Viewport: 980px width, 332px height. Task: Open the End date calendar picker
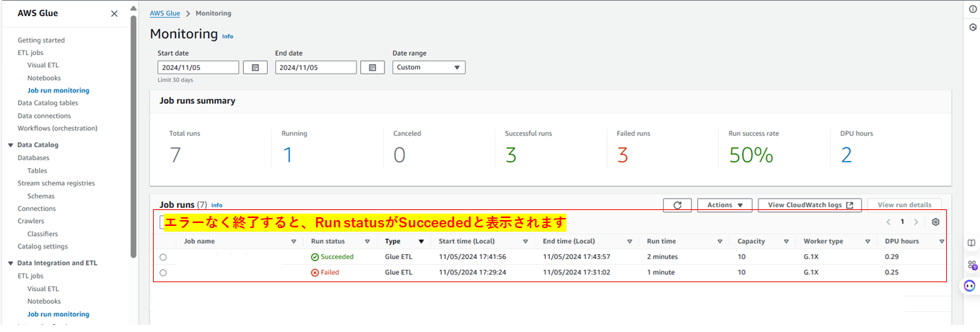tap(372, 67)
